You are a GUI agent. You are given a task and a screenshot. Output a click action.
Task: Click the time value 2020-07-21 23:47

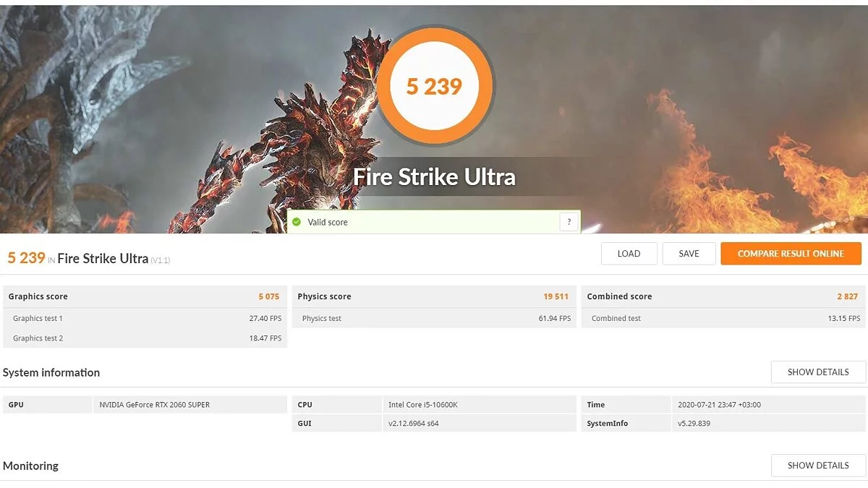click(x=720, y=405)
